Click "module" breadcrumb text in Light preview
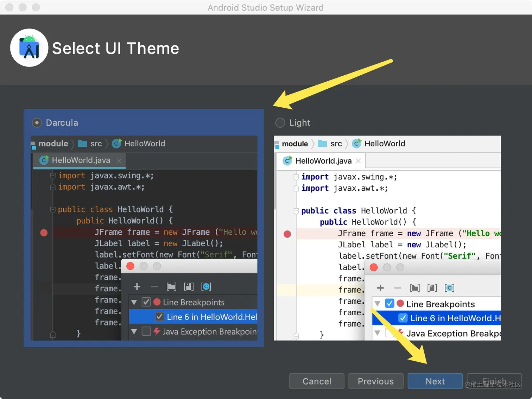The width and height of the screenshot is (532, 399). point(295,144)
